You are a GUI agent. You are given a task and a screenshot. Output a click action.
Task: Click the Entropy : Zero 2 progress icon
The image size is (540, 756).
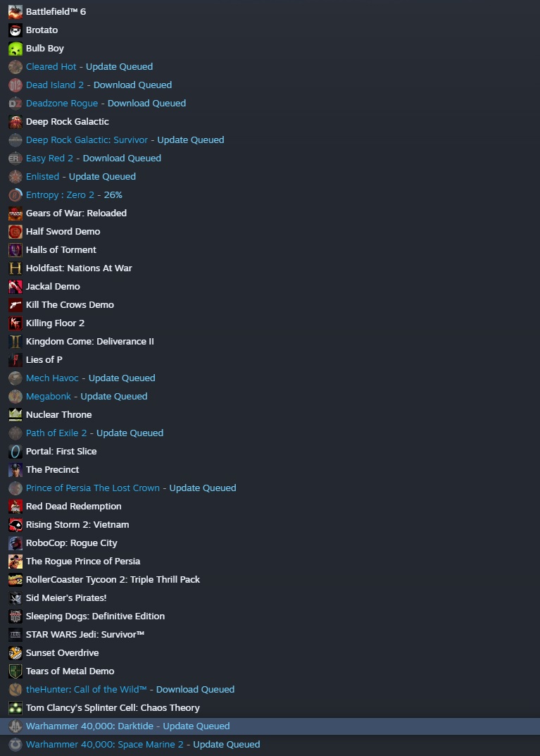[15, 194]
